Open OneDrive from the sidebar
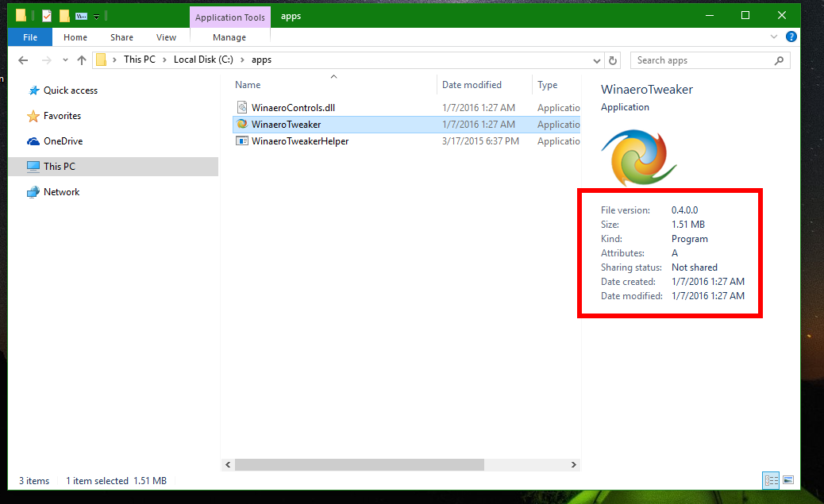This screenshot has height=504, width=824. coord(63,140)
